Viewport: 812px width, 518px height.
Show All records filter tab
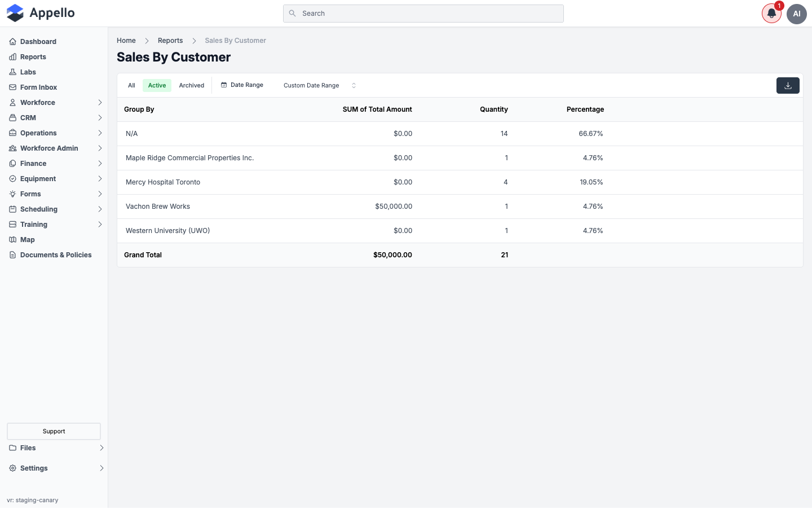[x=131, y=86]
